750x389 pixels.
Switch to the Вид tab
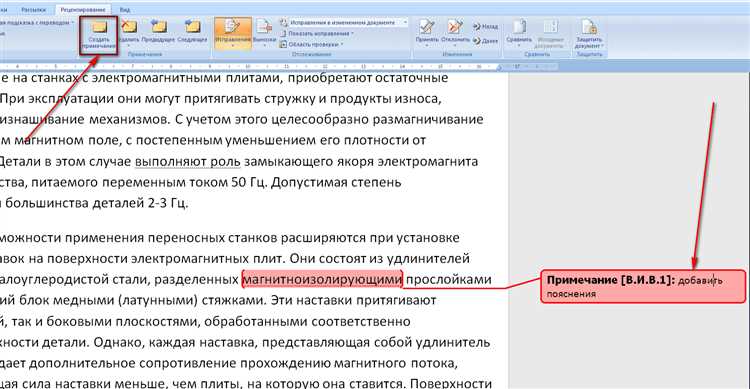(x=124, y=9)
